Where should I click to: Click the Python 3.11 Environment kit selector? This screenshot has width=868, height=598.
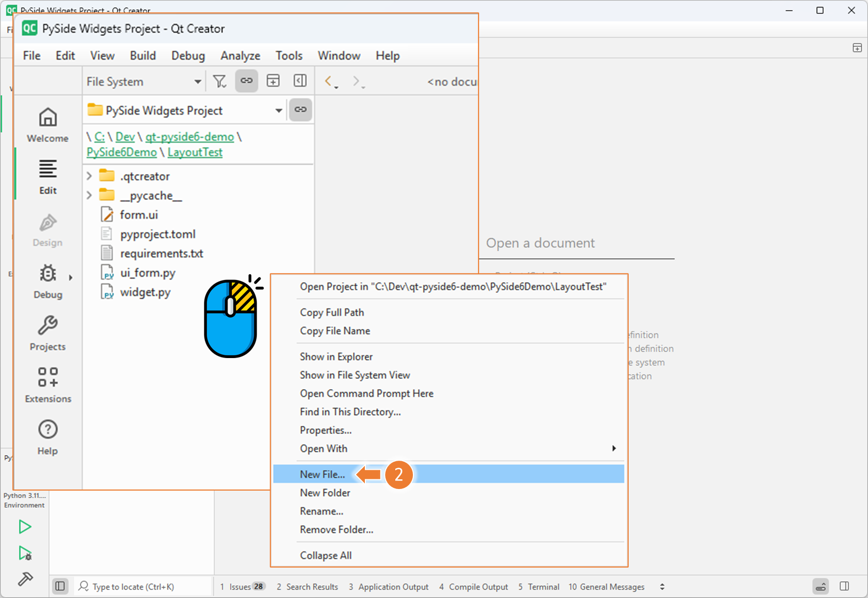[25, 500]
